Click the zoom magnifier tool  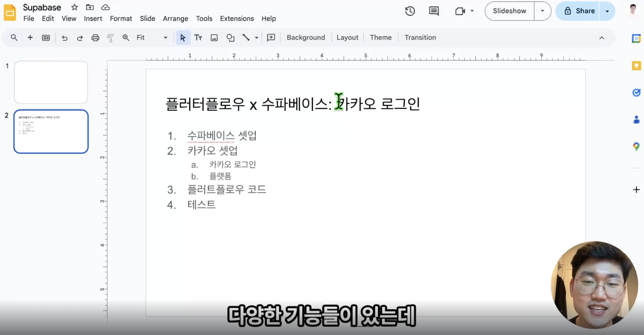[126, 38]
